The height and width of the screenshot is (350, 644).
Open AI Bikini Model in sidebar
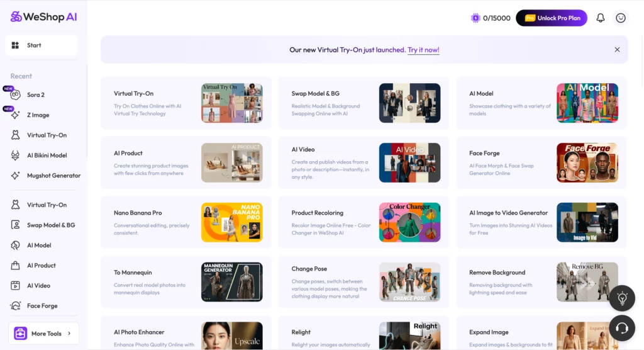(x=47, y=155)
